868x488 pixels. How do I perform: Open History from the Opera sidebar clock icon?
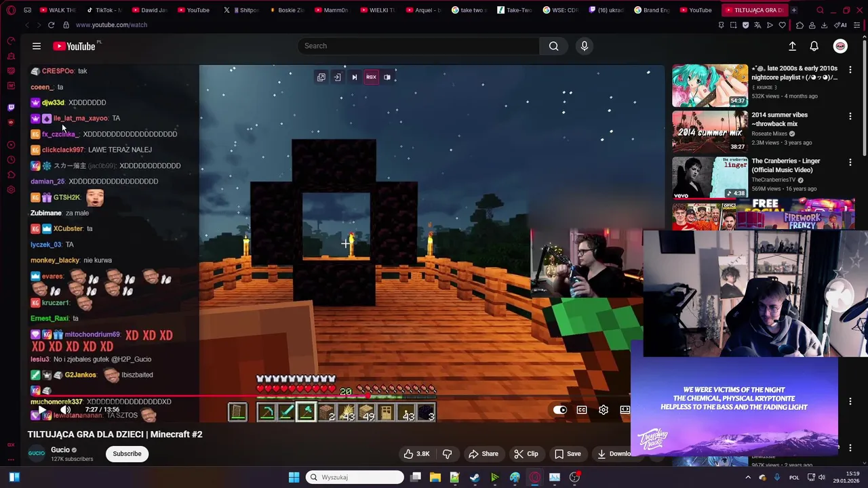(x=11, y=160)
